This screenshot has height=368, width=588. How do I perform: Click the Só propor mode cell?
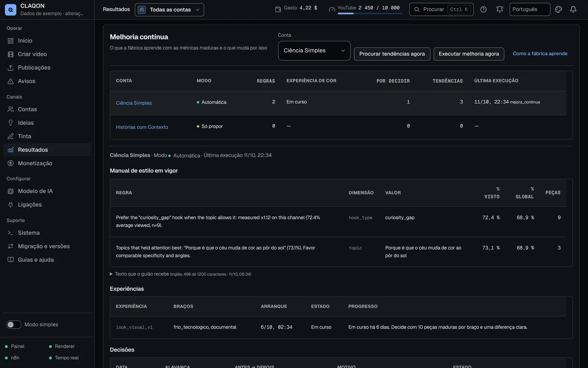(x=210, y=127)
